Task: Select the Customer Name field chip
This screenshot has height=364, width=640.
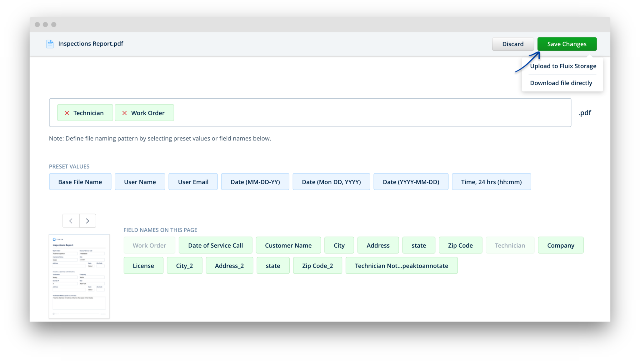Action: 288,245
